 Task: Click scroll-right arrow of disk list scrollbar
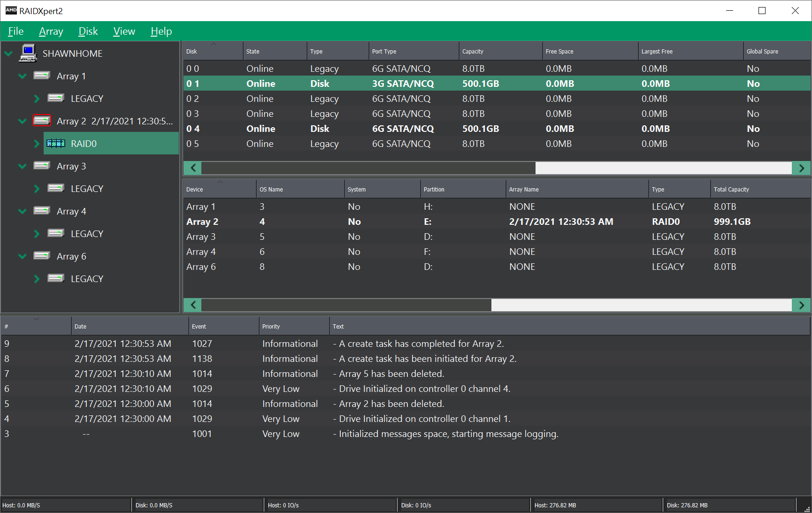pyautogui.click(x=801, y=168)
